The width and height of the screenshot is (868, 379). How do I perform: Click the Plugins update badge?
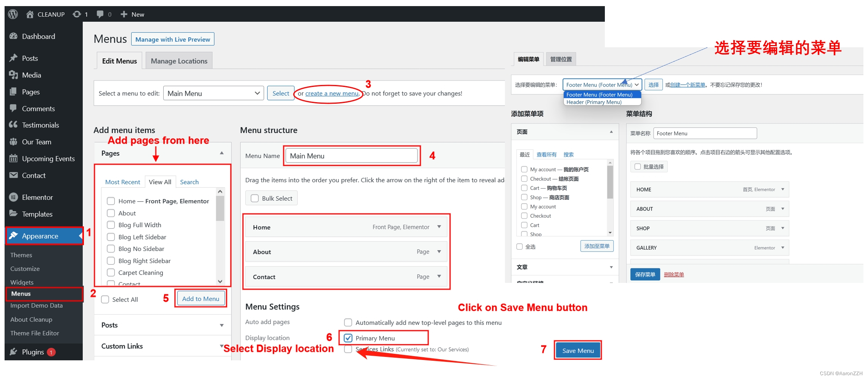[51, 352]
